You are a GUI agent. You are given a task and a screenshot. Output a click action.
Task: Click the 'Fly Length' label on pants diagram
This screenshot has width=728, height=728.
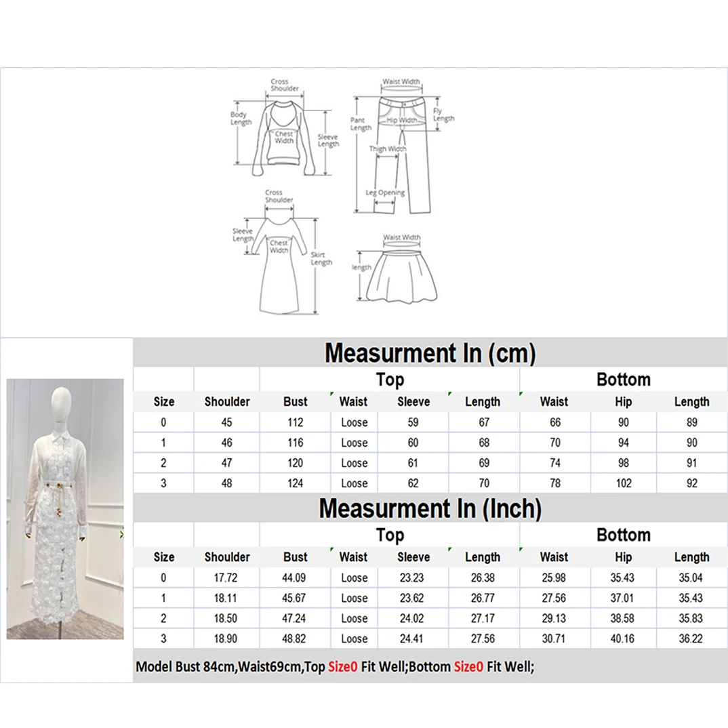[x=443, y=115]
